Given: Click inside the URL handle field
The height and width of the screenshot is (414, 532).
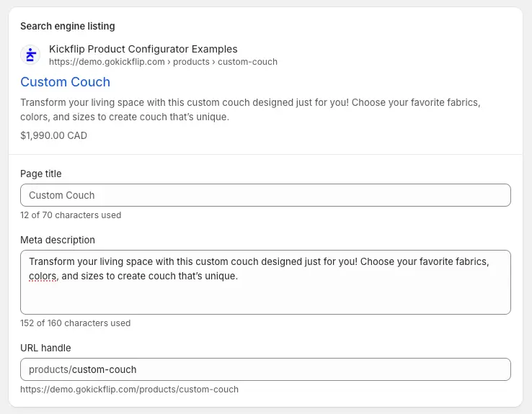Looking at the screenshot, I should click(x=317, y=369).
